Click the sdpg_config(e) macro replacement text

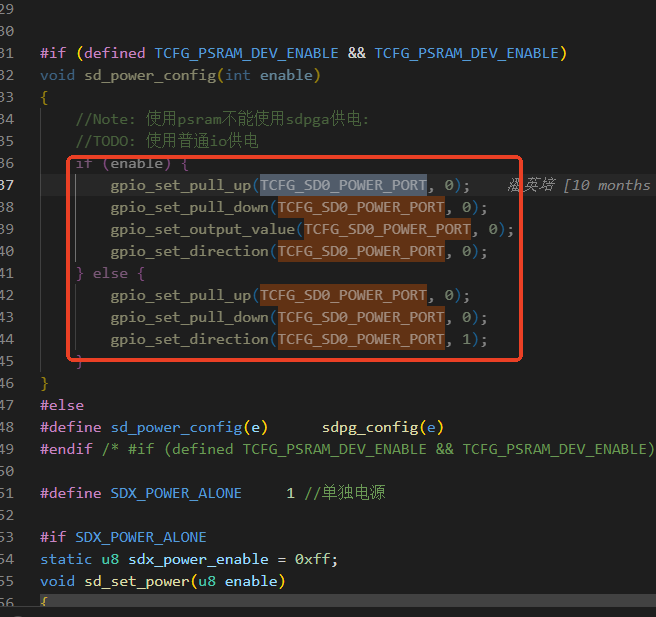383,428
